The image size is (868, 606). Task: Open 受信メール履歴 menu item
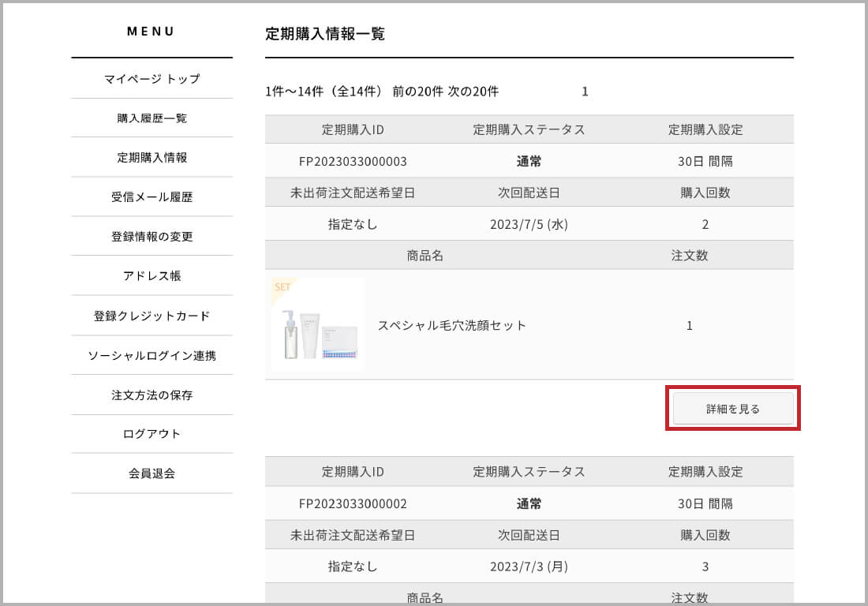[152, 197]
